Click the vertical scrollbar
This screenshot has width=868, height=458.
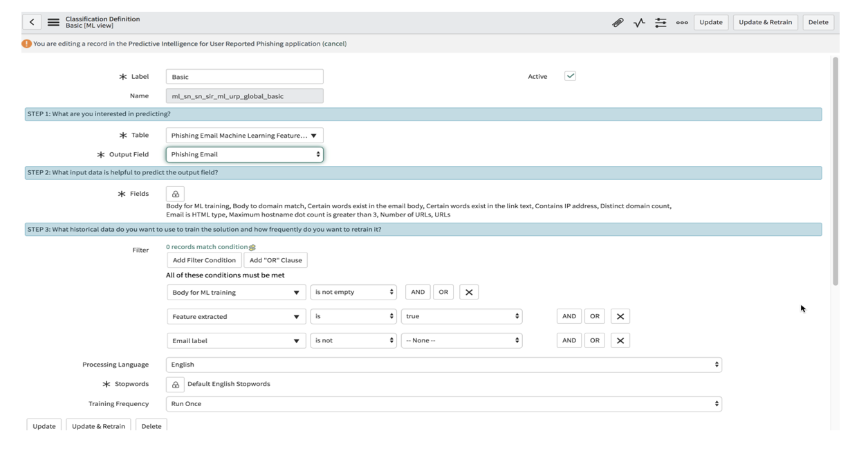coord(835,172)
